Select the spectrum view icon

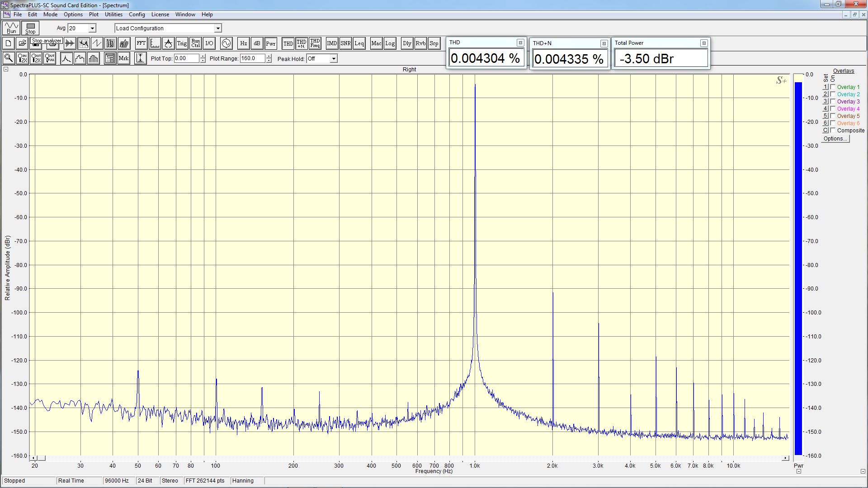(83, 43)
